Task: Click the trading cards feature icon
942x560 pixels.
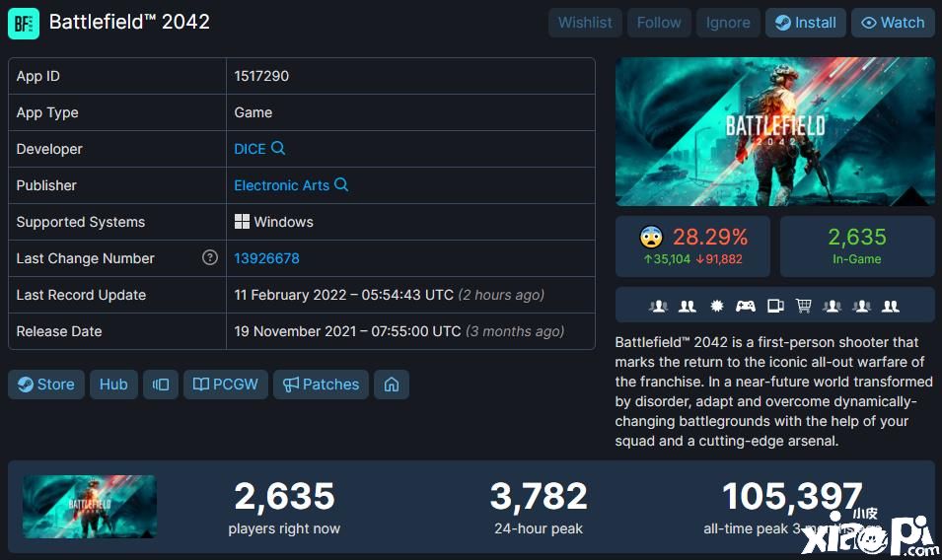Action: coord(775,307)
